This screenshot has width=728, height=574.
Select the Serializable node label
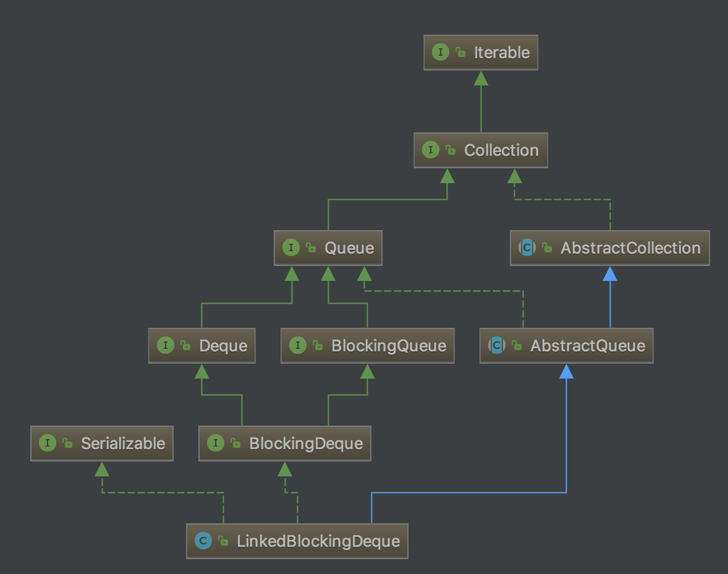[123, 443]
